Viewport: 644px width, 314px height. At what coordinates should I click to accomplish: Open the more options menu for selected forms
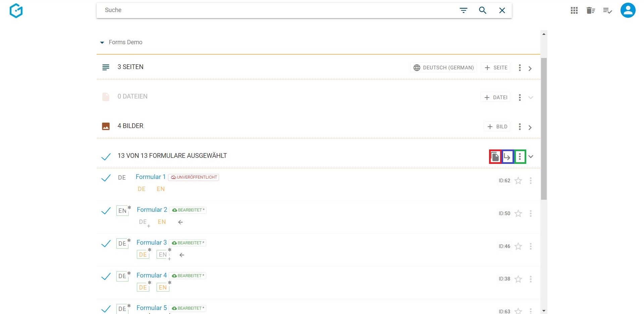coord(520,156)
